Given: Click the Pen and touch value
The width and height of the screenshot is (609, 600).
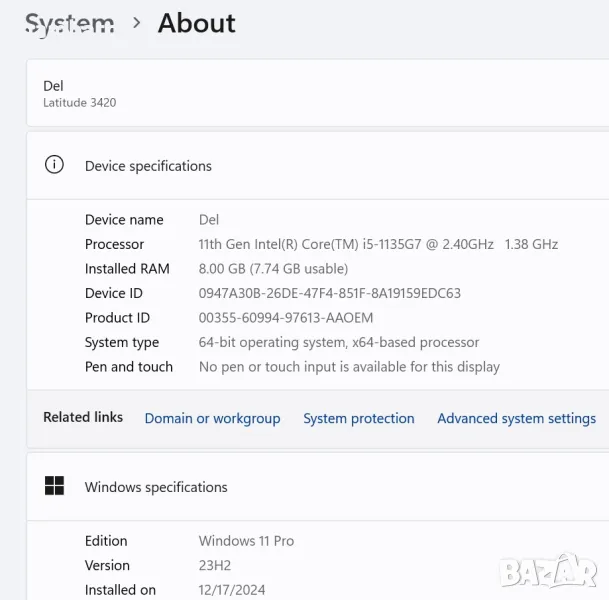Looking at the screenshot, I should (x=349, y=366).
